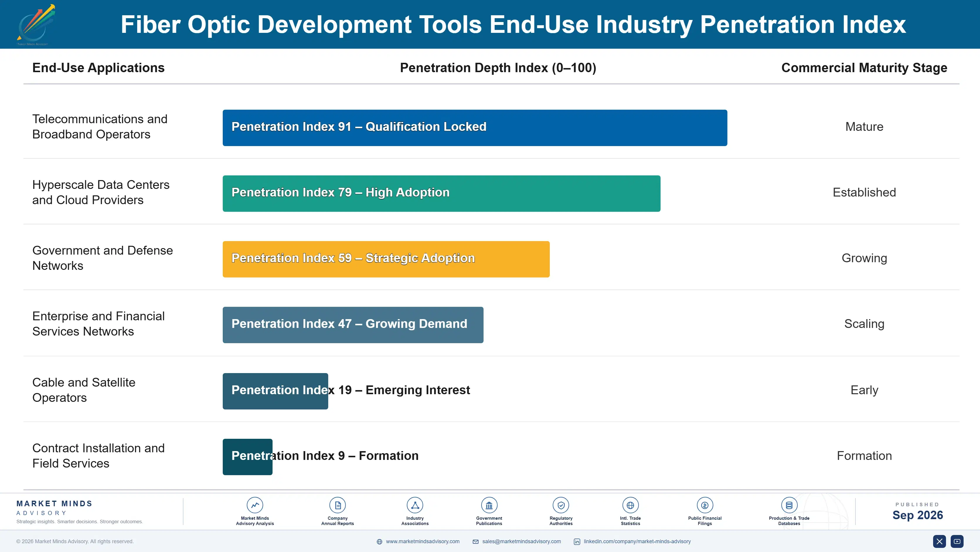This screenshot has width=980, height=552.
Task: Click 'Hyperscale Data Centers and Cloud Providers' label
Action: click(x=101, y=192)
